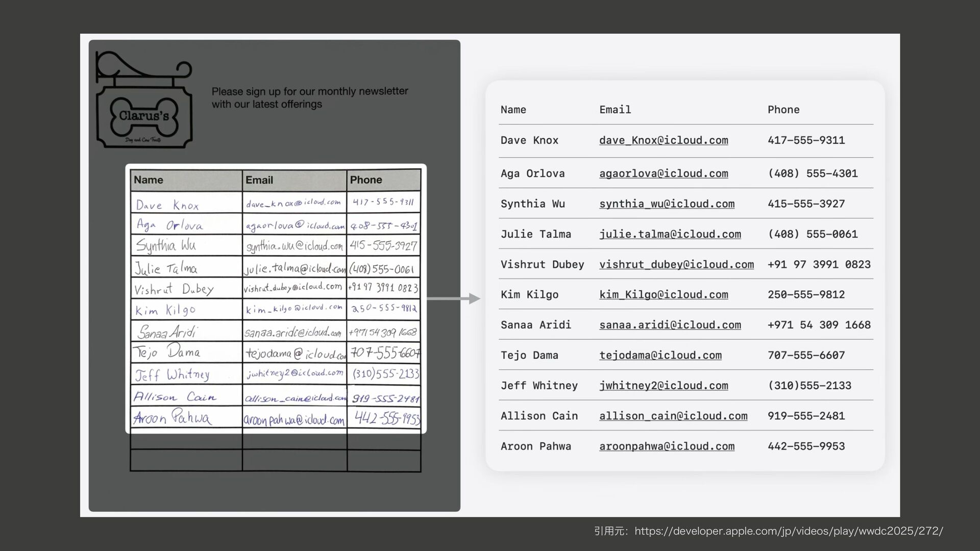The image size is (980, 551).
Task: Select typed phone number 707-555-6607
Action: [806, 355]
